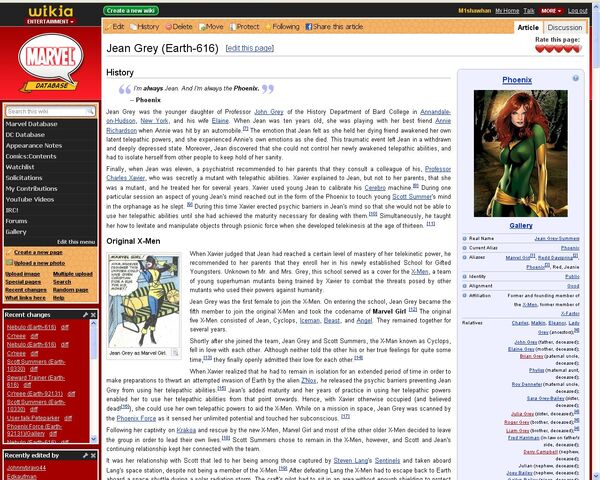Click the edit this page link
The image size is (600, 480).
click(x=250, y=48)
